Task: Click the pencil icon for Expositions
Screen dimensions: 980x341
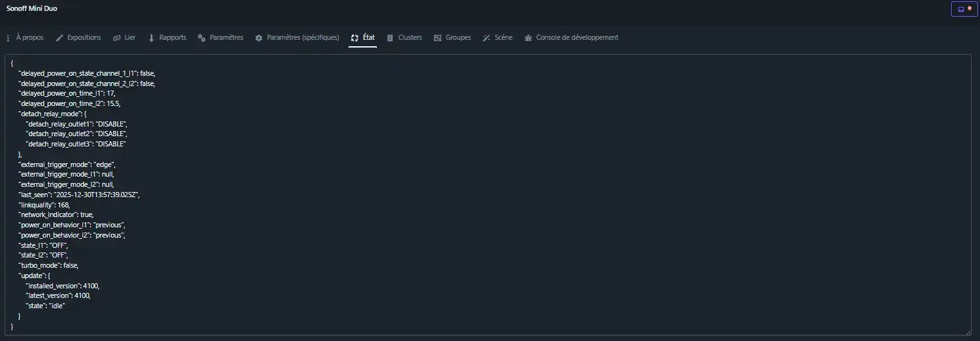Action: click(x=60, y=38)
